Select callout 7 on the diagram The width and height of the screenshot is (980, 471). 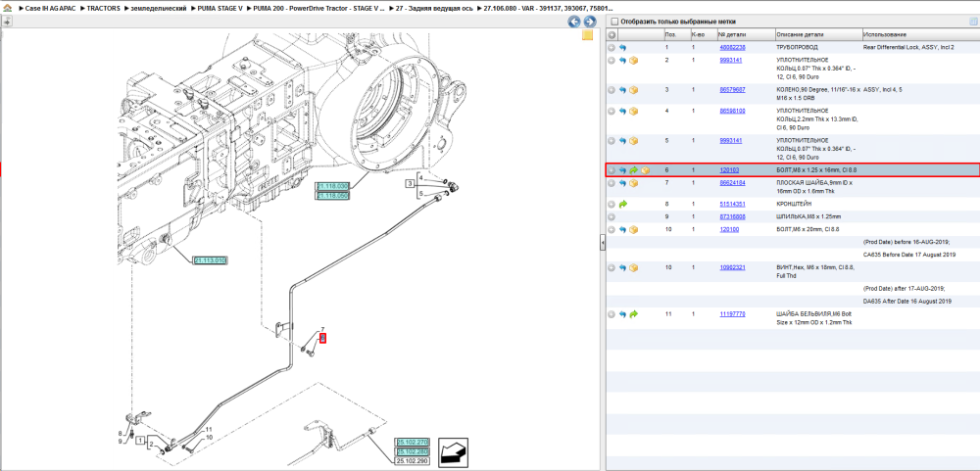(x=323, y=329)
